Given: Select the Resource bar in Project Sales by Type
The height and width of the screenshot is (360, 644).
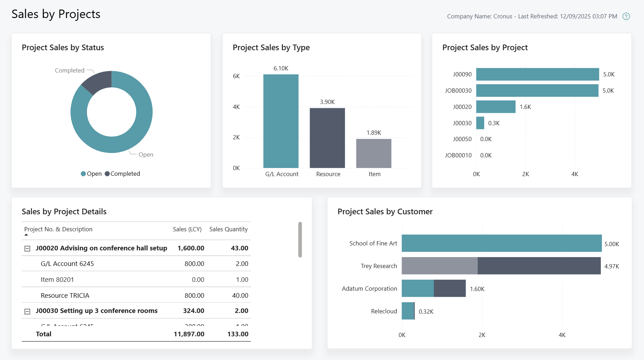Looking at the screenshot, I should point(328,138).
